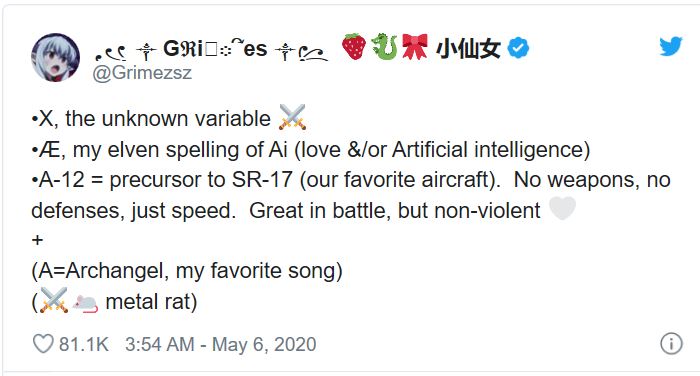Screen dimensions: 700x376
Task: Click the 3:54 AM - May 6, 2020 timestamp
Action: [x=221, y=344]
